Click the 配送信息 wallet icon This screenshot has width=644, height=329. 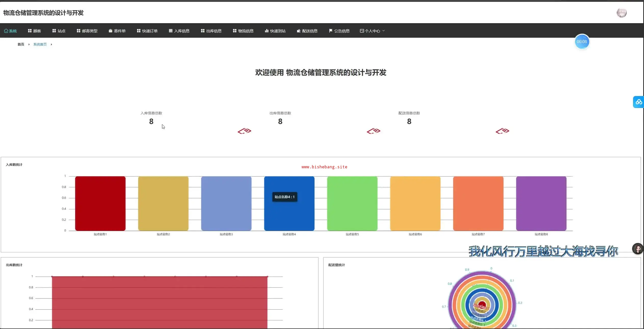coord(299,31)
